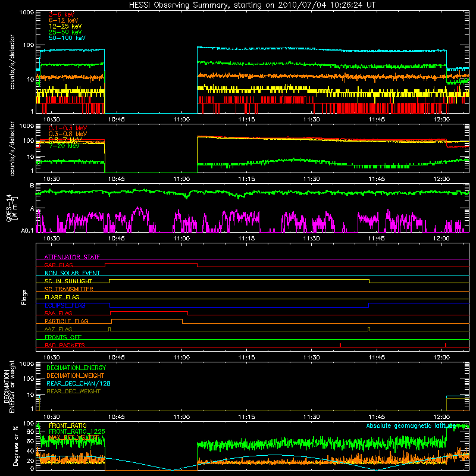The image size is (476, 476).
Task: Click the BAD_PACKETS red tick near 12:01
Action: pyautogui.click(x=445, y=345)
